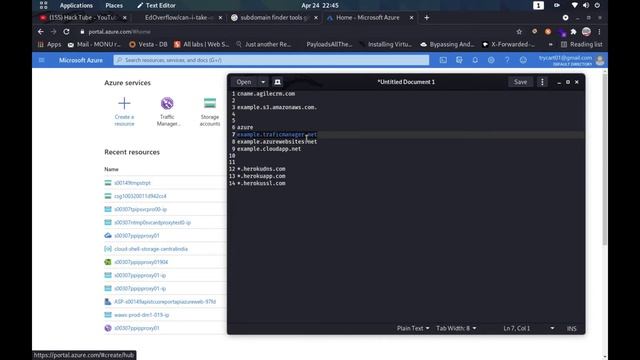Close the subdomain finder tools tab

[x=316, y=18]
